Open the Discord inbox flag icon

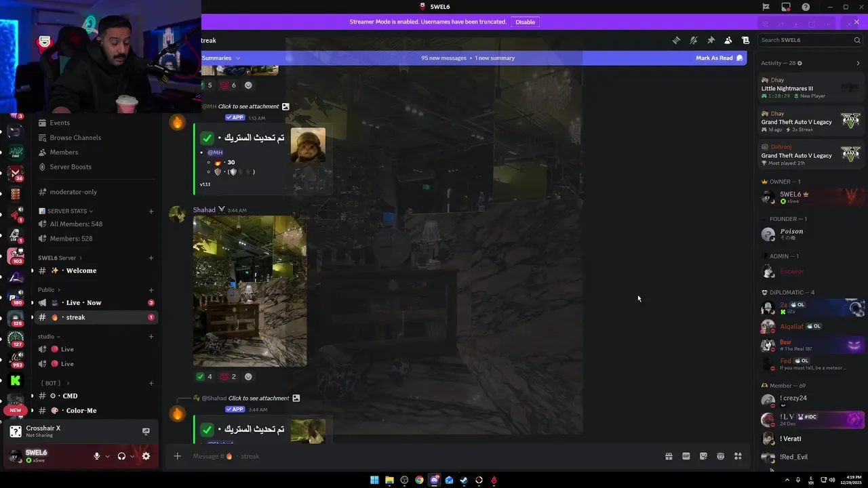(766, 7)
